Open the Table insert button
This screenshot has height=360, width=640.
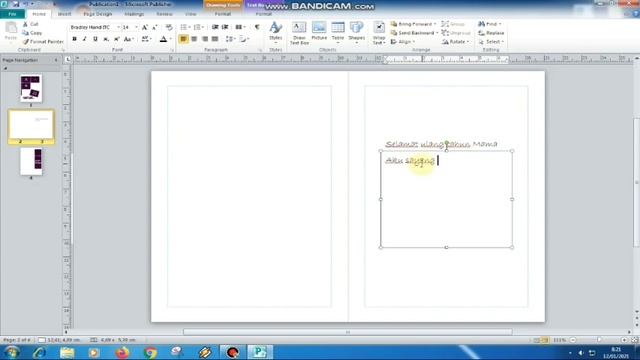(338, 32)
